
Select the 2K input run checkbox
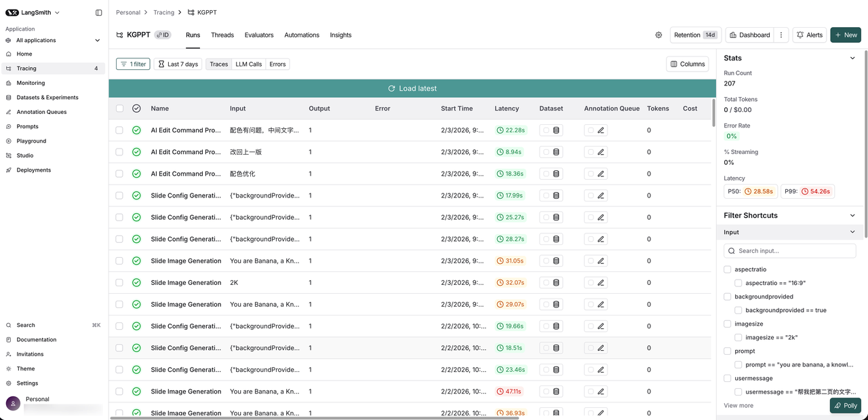click(119, 282)
